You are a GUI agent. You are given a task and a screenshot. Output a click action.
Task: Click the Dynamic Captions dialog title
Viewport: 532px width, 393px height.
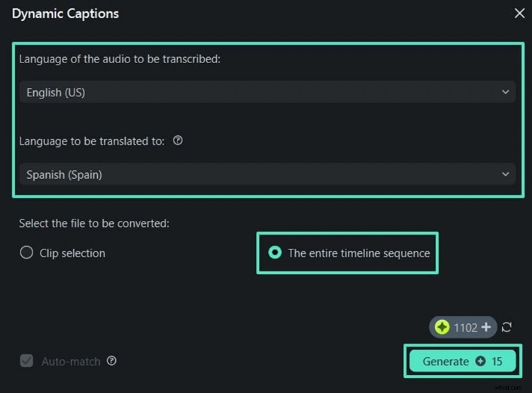pyautogui.click(x=65, y=13)
